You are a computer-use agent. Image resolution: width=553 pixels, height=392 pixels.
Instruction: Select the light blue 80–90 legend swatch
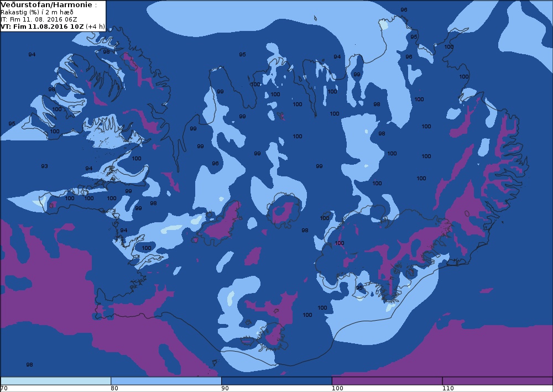tap(166, 381)
